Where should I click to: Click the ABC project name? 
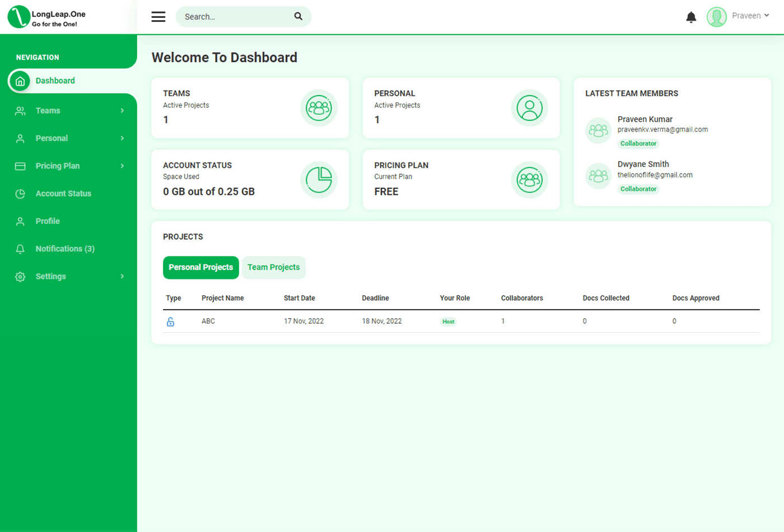coord(208,321)
